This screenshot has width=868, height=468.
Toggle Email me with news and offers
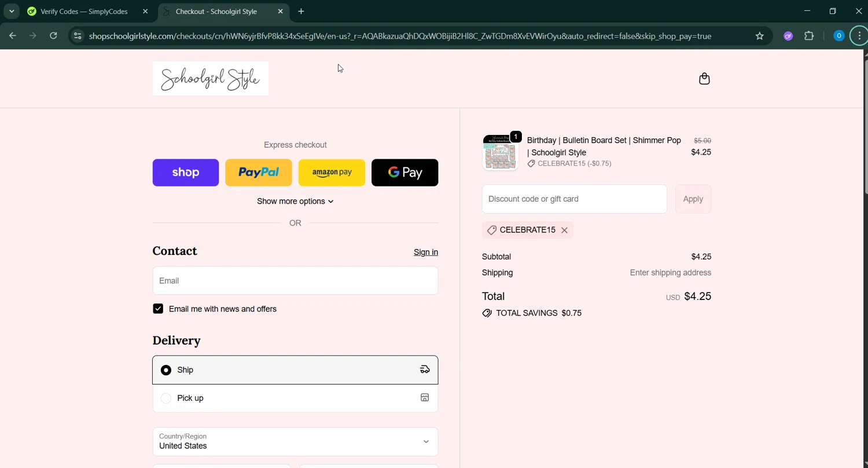(158, 309)
